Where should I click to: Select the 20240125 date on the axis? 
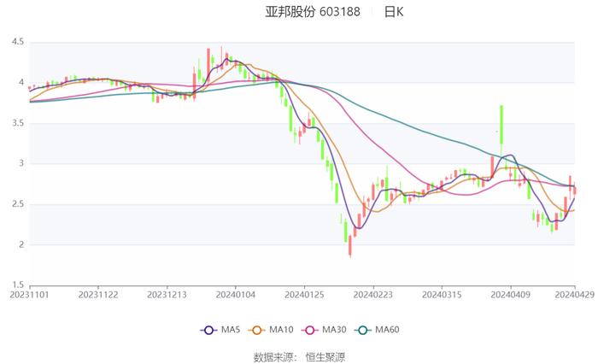click(x=303, y=295)
